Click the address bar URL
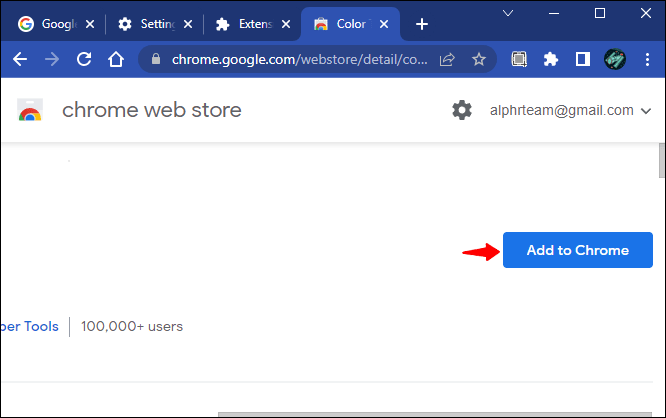 [299, 59]
